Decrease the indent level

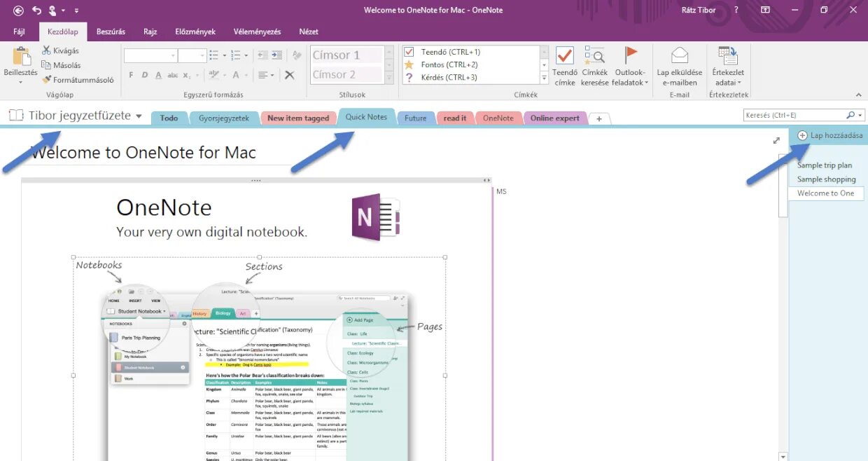pos(263,55)
